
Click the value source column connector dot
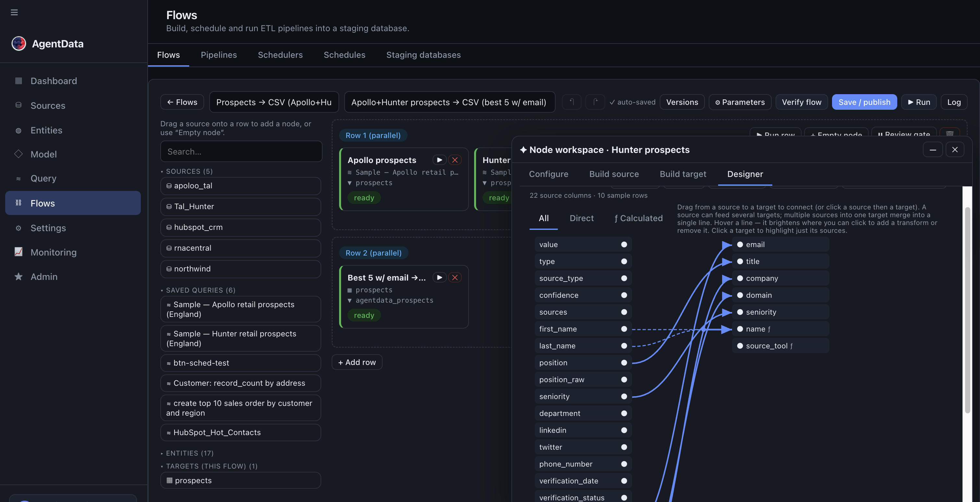(624, 244)
